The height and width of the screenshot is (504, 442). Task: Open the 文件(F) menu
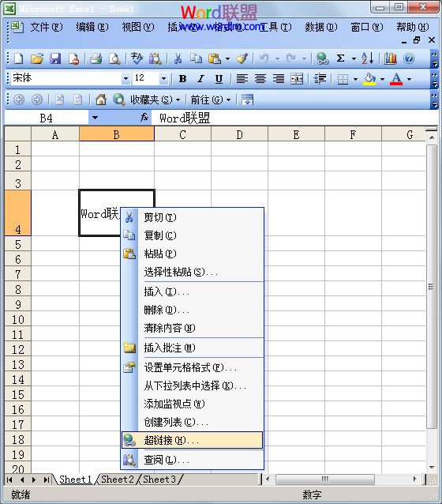point(47,27)
